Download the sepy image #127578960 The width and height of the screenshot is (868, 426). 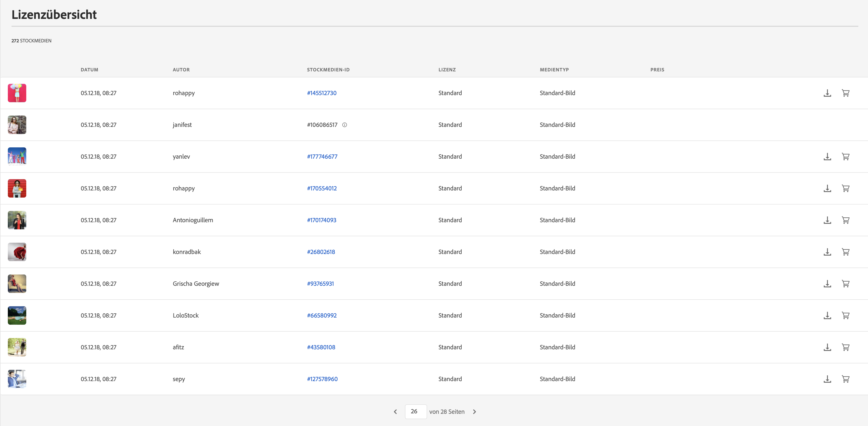(x=827, y=379)
